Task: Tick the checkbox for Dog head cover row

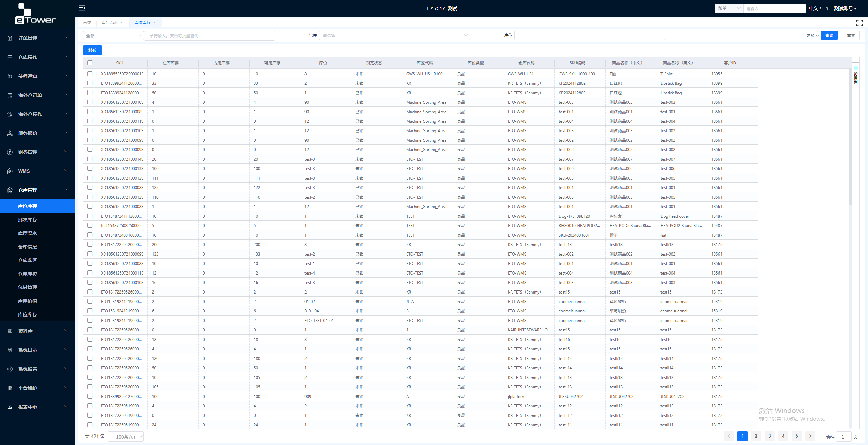Action: click(x=90, y=216)
